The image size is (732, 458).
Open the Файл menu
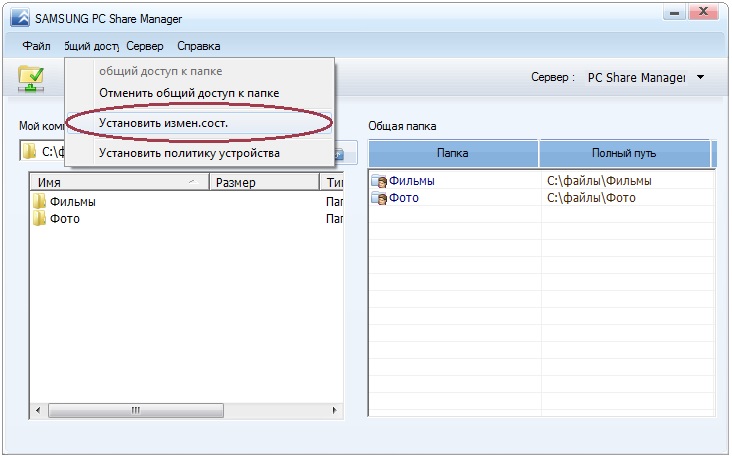coord(36,46)
